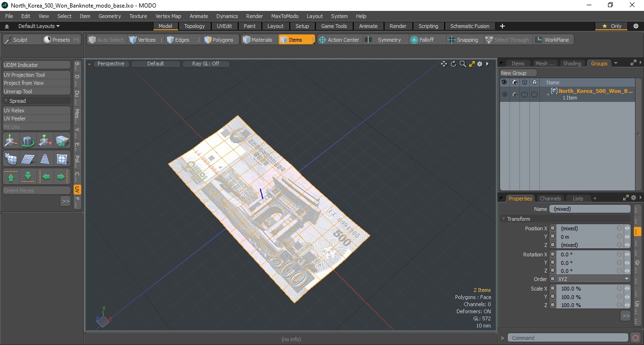Screen dimensions: 644x345
Task: Toggle the Rotation X channel keyframe dot
Action: [x=553, y=254]
